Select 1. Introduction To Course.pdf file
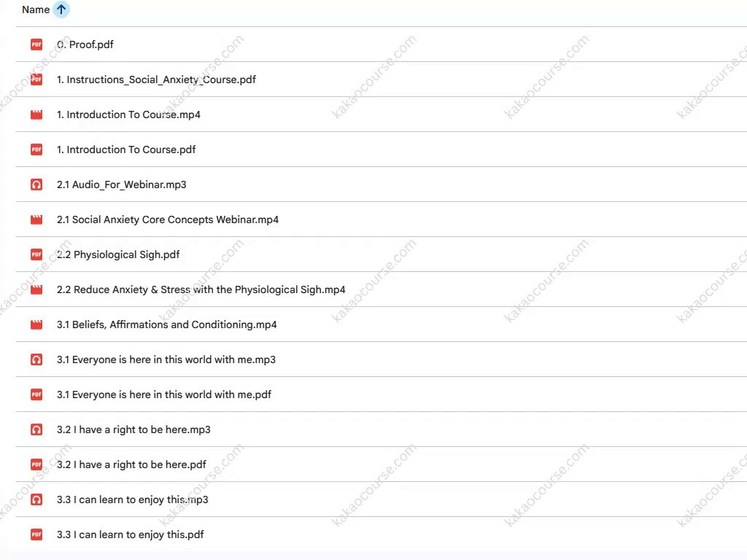Screen dimensions: 747x560 point(126,149)
